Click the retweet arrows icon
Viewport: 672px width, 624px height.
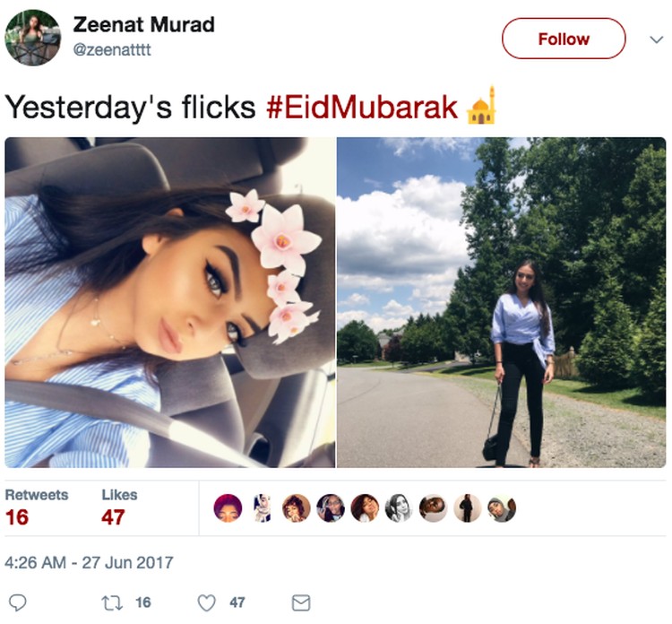pos(112,602)
